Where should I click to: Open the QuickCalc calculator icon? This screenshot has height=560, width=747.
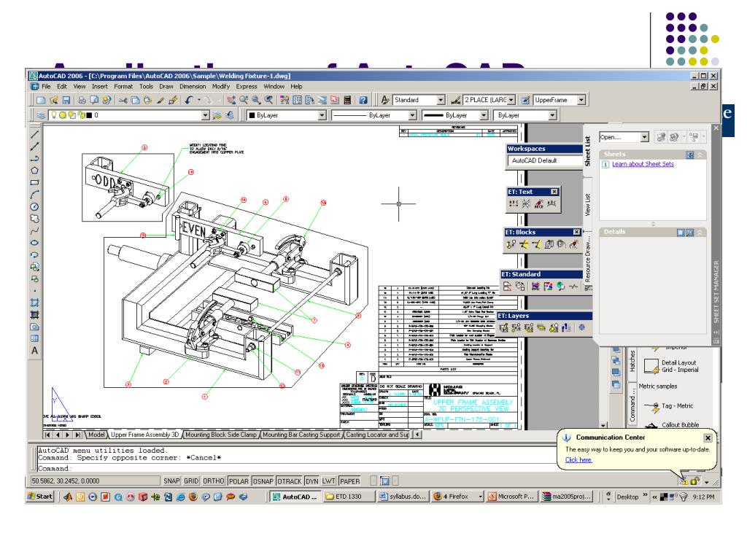click(347, 100)
